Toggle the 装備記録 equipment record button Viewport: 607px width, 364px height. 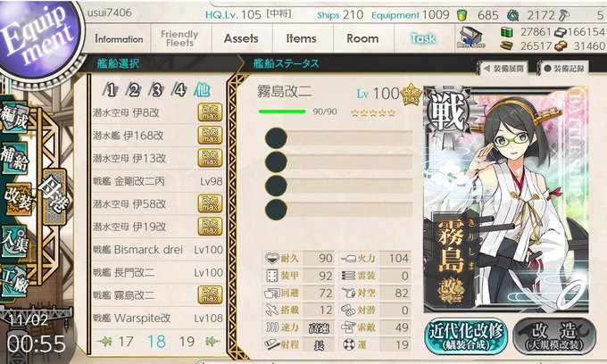pyautogui.click(x=563, y=69)
